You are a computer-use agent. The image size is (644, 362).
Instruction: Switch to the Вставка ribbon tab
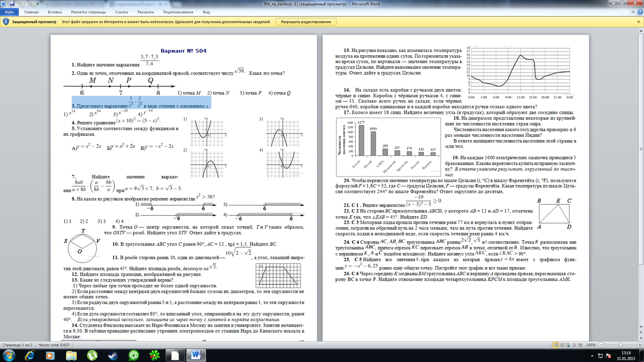pyautogui.click(x=54, y=11)
